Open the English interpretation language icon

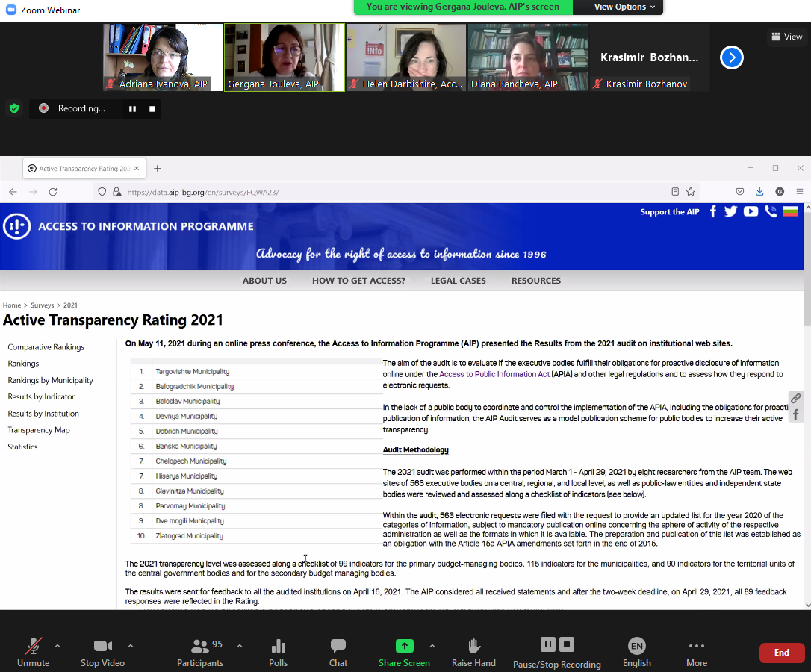(x=636, y=646)
